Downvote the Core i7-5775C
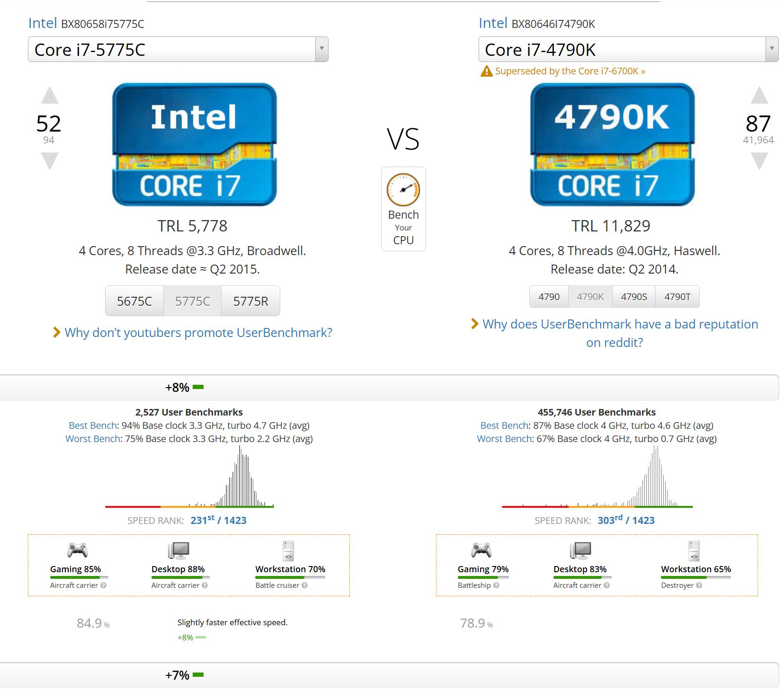Image resolution: width=784 pixels, height=700 pixels. pyautogui.click(x=50, y=160)
